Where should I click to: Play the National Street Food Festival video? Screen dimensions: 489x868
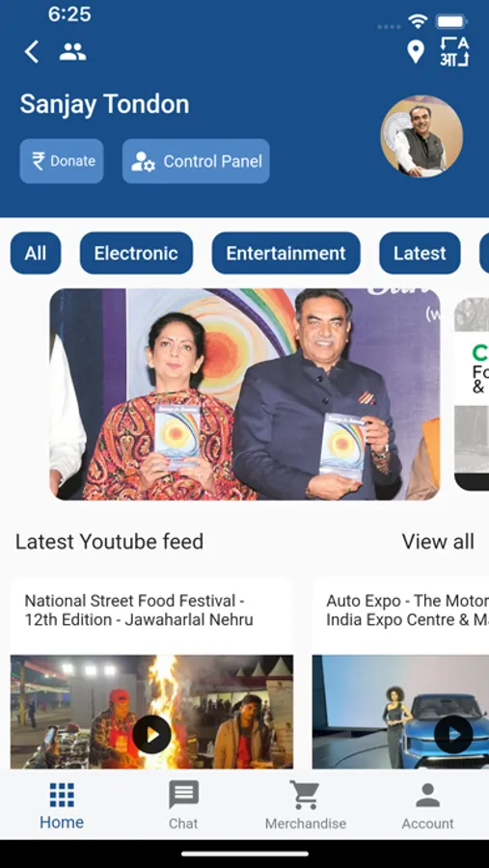[151, 734]
